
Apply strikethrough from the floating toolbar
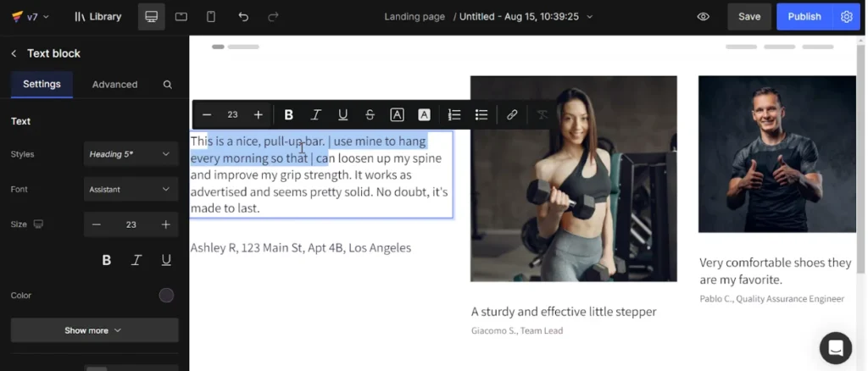[x=370, y=115]
